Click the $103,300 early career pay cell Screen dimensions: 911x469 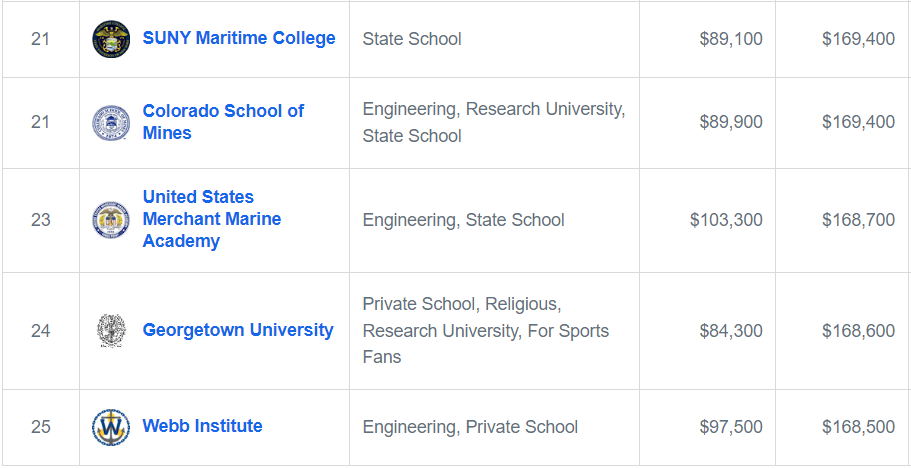708,220
